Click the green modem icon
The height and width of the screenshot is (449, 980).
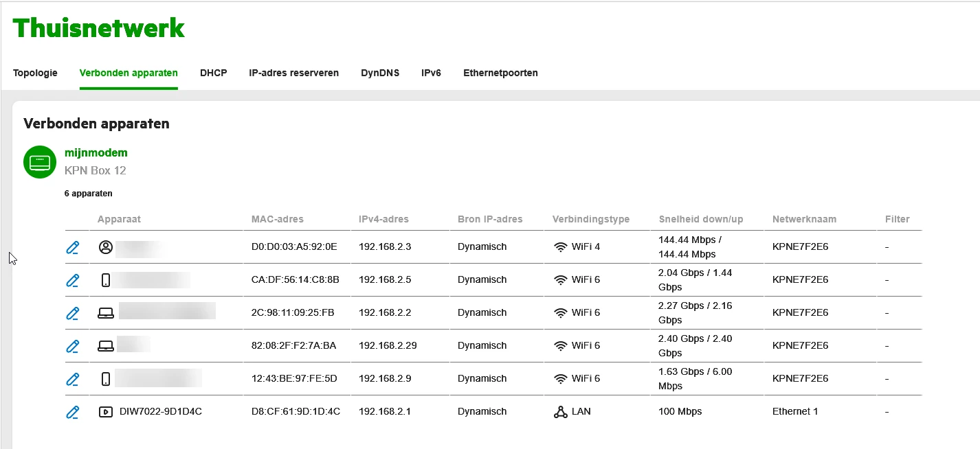40,162
